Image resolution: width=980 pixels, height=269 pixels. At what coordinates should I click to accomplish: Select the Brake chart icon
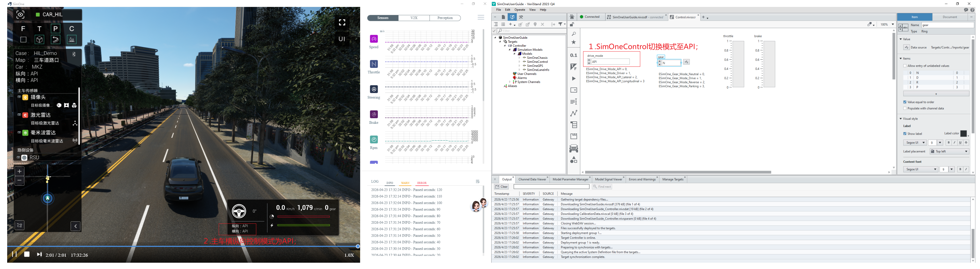[374, 114]
